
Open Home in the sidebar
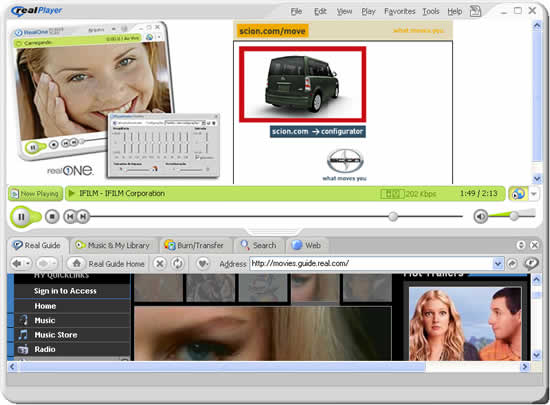click(x=45, y=306)
